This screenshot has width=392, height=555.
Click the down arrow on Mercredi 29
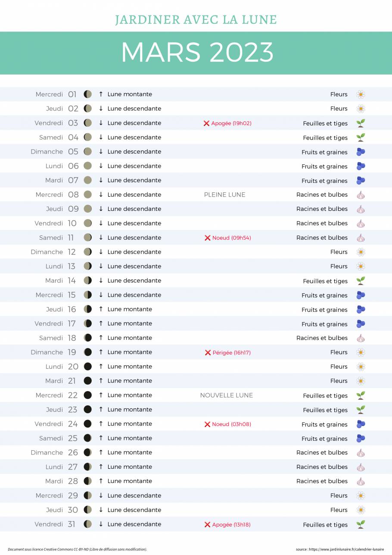[101, 495]
